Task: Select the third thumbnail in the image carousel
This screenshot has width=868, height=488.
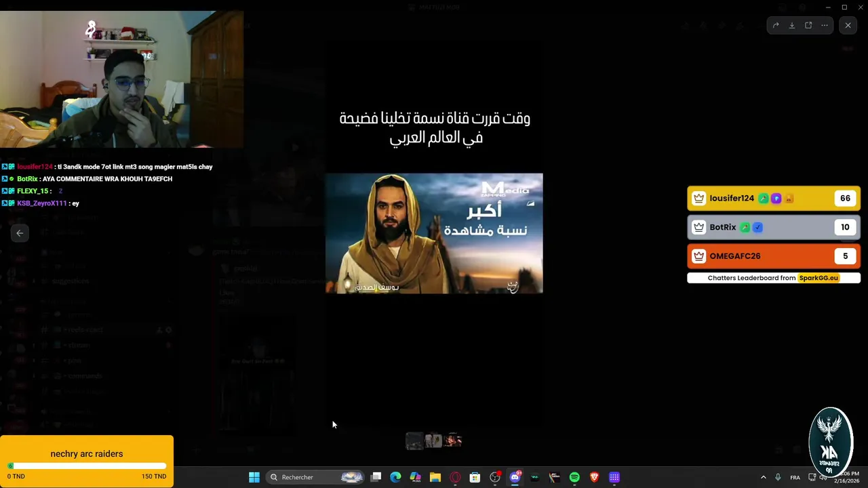Action: pos(453,441)
